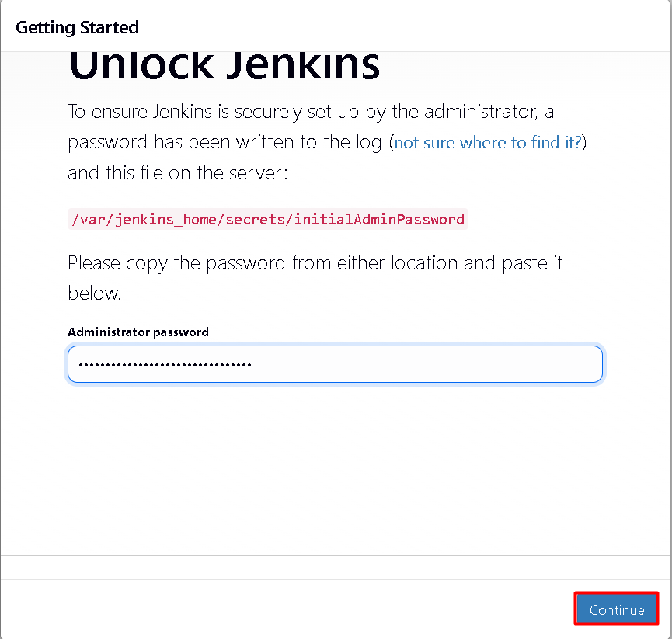Place cursor on the masked password dots
Screen dimensions: 672x639
click(165, 364)
